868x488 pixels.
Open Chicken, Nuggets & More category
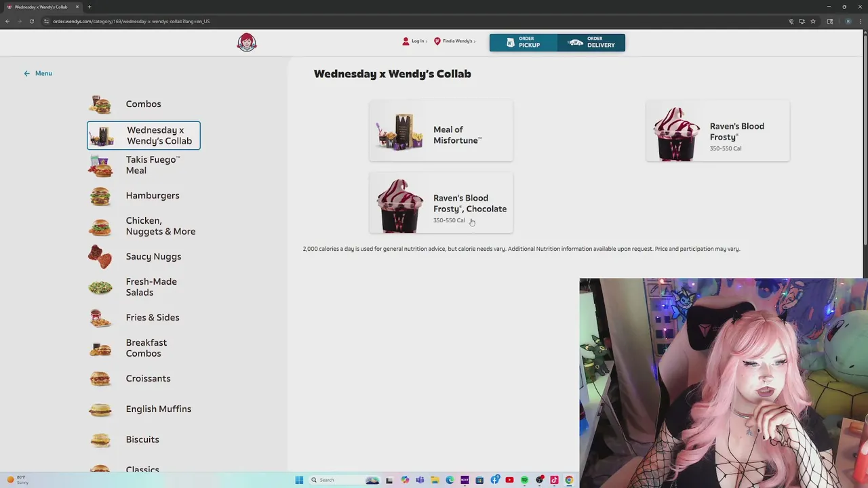144,226
